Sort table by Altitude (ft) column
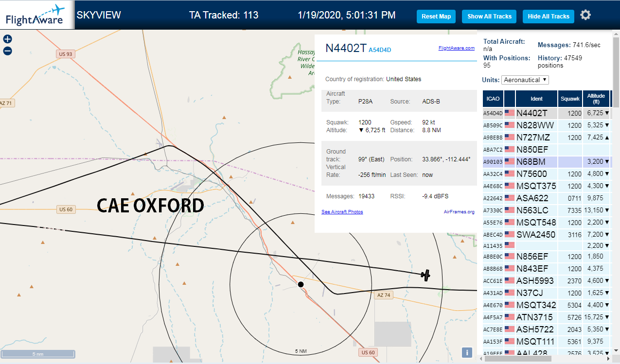 point(596,99)
